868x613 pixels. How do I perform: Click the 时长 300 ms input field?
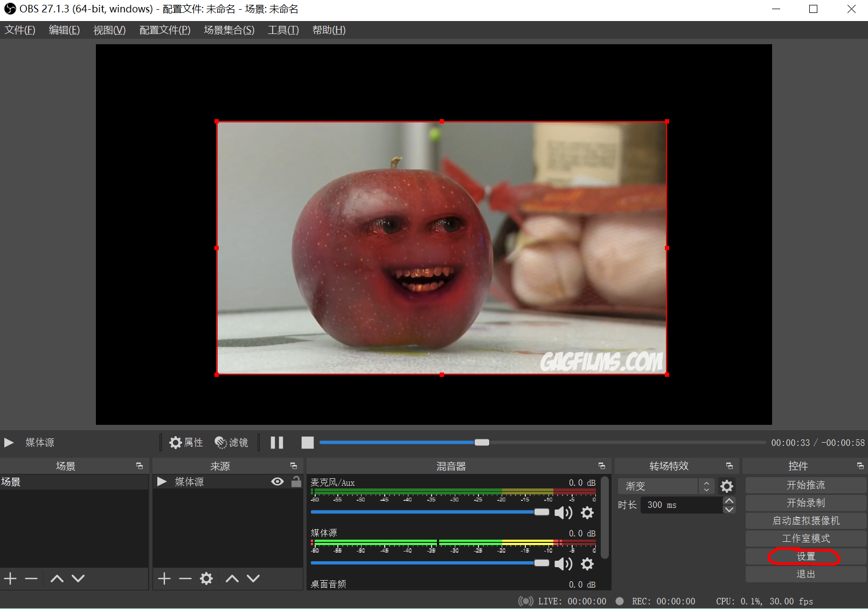681,505
